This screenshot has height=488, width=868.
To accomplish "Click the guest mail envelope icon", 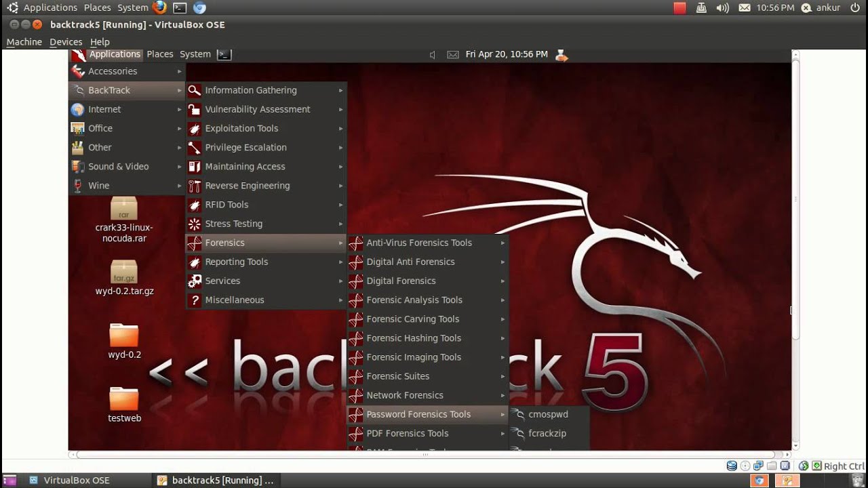I will pyautogui.click(x=453, y=55).
